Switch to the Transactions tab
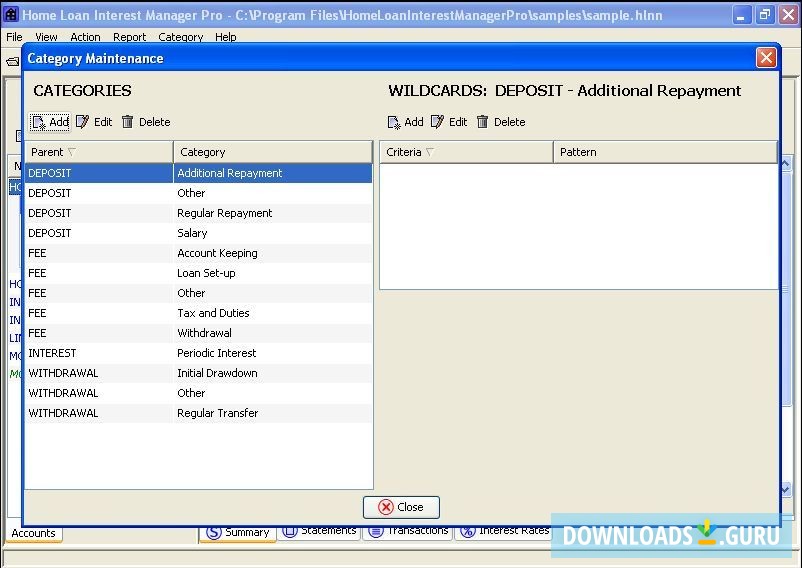 pos(408,532)
